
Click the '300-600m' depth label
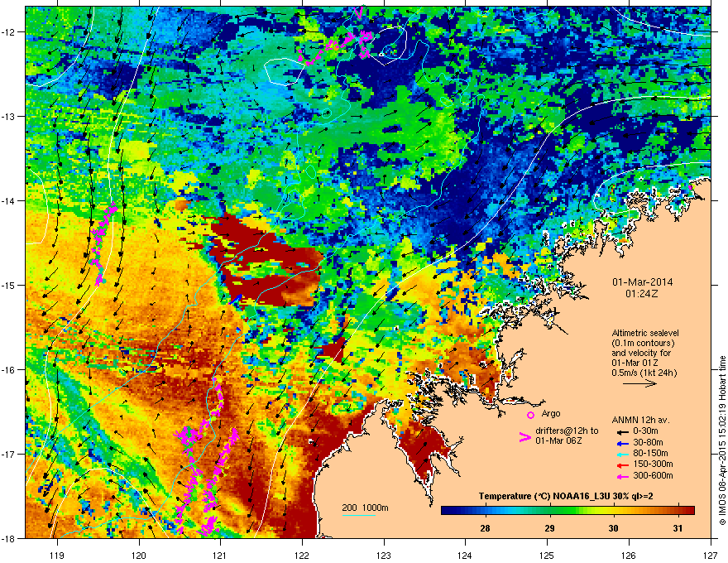click(653, 476)
